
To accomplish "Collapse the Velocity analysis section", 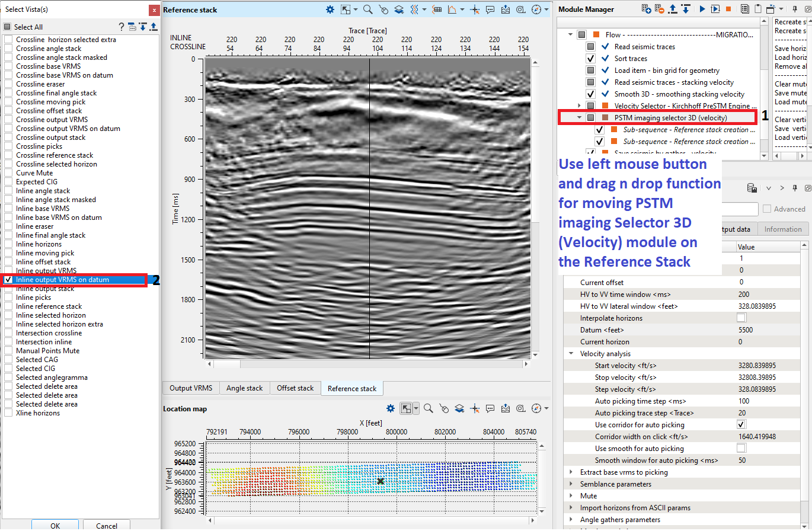I will [x=571, y=354].
